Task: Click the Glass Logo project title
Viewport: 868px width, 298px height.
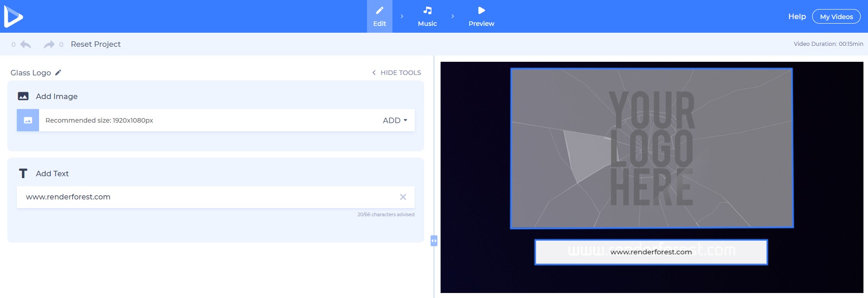Action: (x=31, y=73)
